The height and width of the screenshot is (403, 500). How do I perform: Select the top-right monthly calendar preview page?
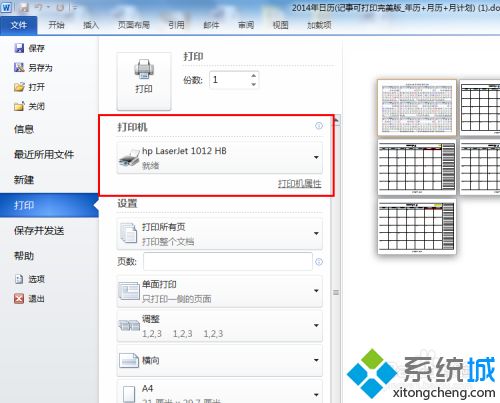(480, 108)
